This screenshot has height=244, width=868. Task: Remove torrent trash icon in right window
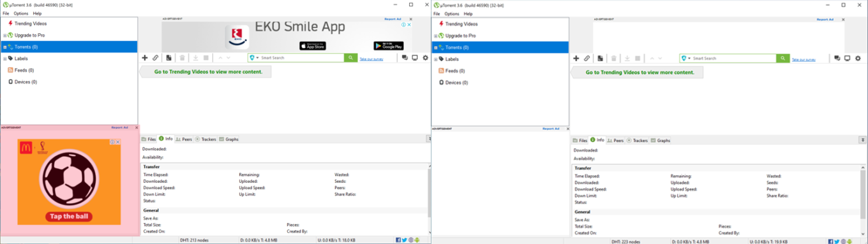[614, 59]
